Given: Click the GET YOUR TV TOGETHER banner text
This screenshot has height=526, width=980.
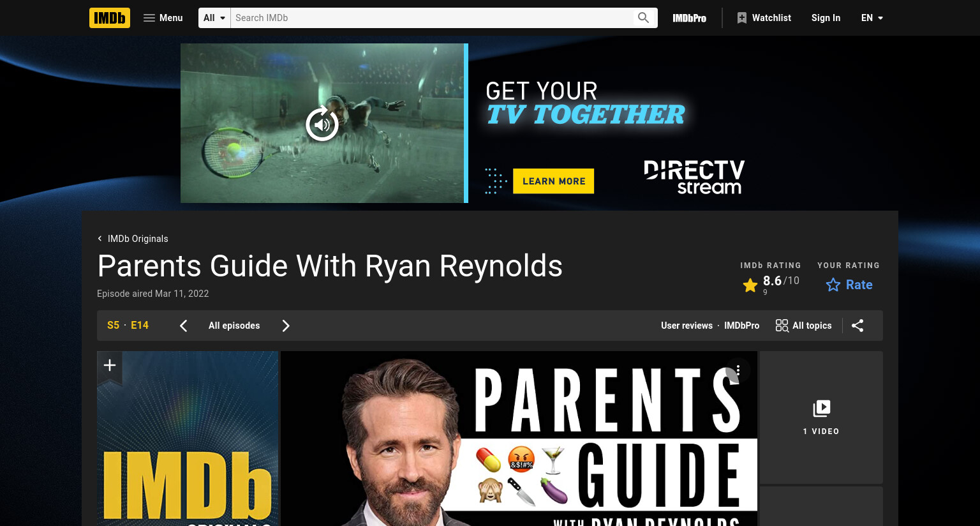Looking at the screenshot, I should (585, 103).
